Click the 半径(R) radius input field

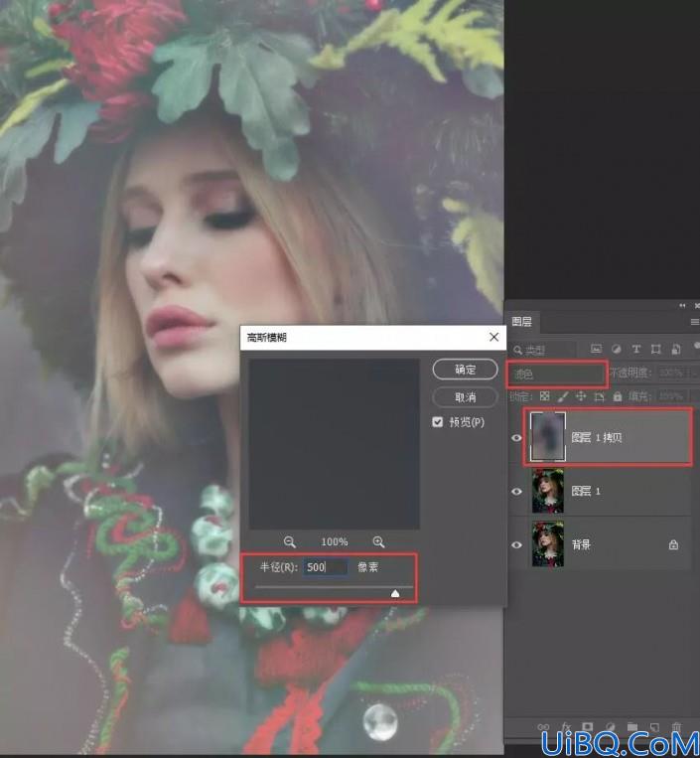pyautogui.click(x=325, y=567)
